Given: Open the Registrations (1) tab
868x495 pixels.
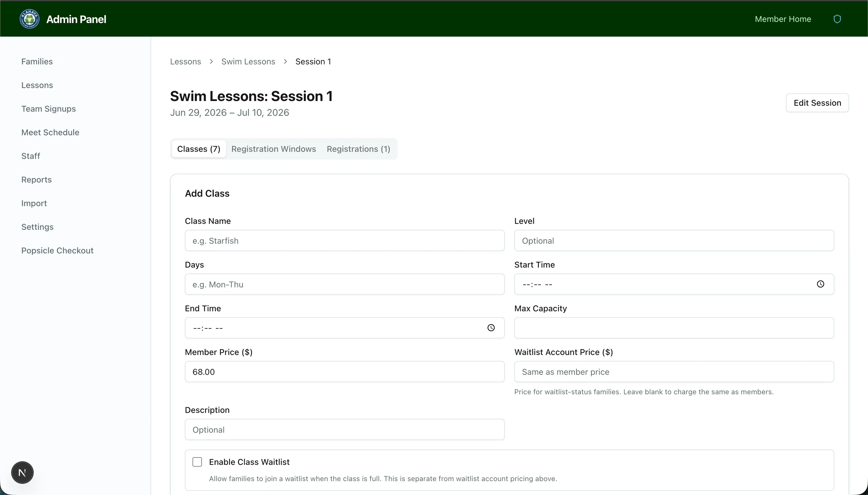Looking at the screenshot, I should (358, 149).
